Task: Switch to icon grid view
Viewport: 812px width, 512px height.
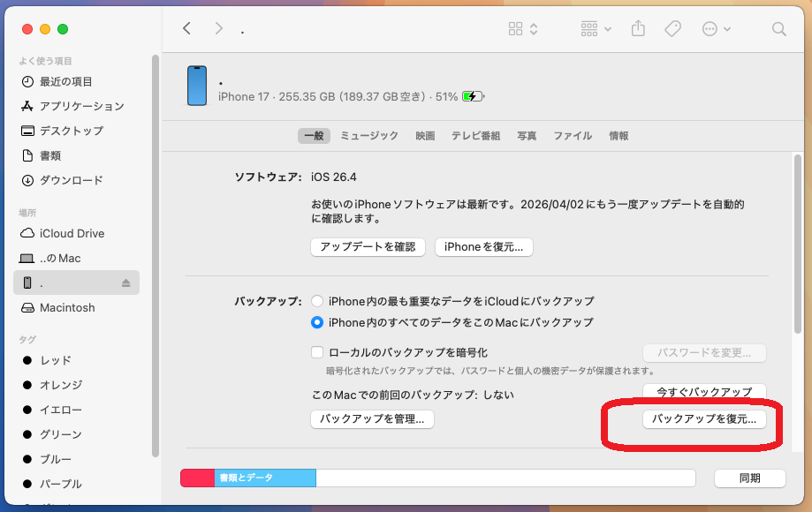Action: [515, 29]
